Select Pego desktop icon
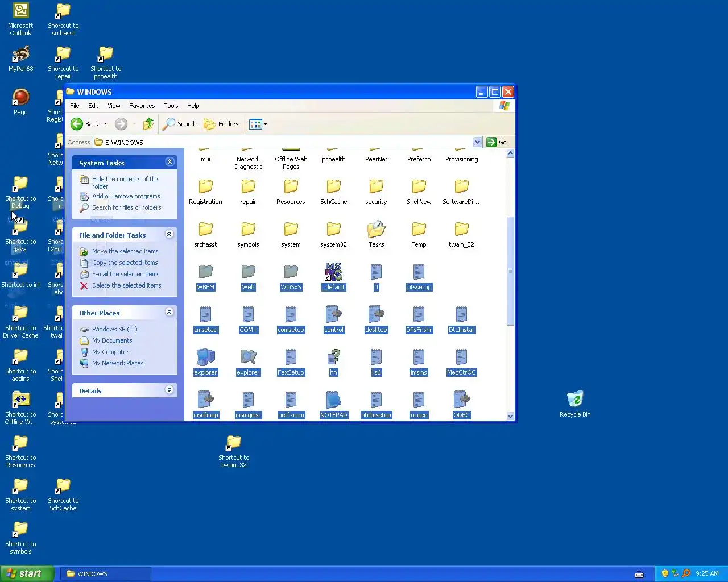The image size is (728, 582). tap(20, 102)
